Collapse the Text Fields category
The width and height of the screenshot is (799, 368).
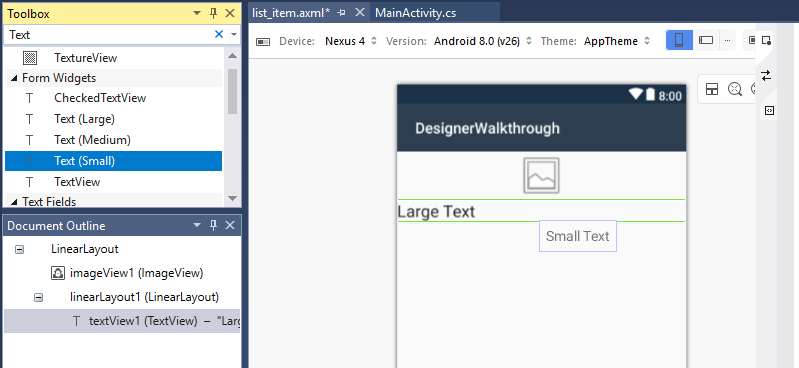tap(13, 201)
